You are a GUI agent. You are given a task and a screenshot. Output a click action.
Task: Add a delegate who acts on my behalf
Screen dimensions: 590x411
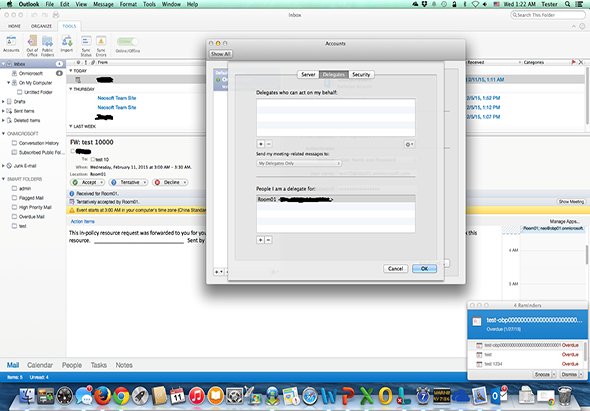pos(260,144)
